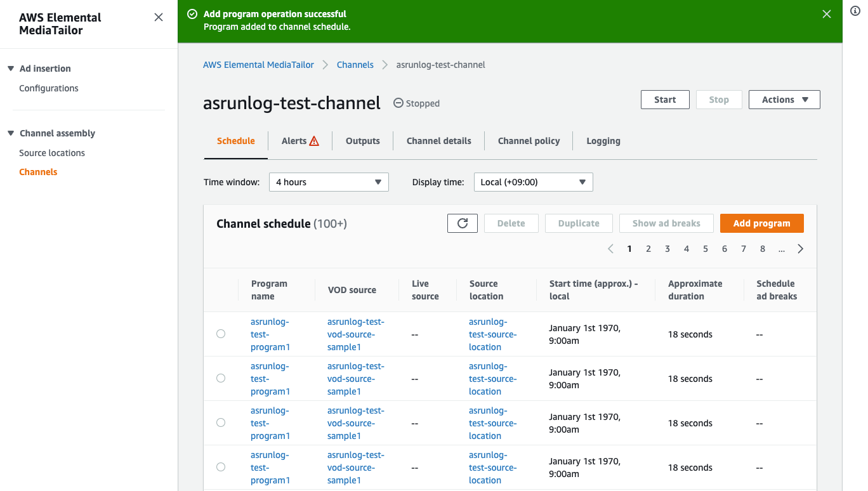
Task: Open the Channel policy tab
Action: (x=529, y=141)
